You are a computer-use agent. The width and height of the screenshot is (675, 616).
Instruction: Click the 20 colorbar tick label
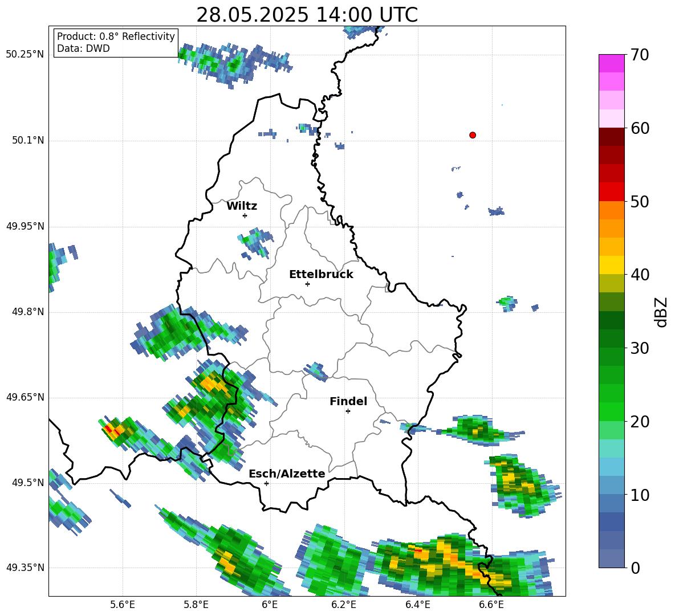639,421
